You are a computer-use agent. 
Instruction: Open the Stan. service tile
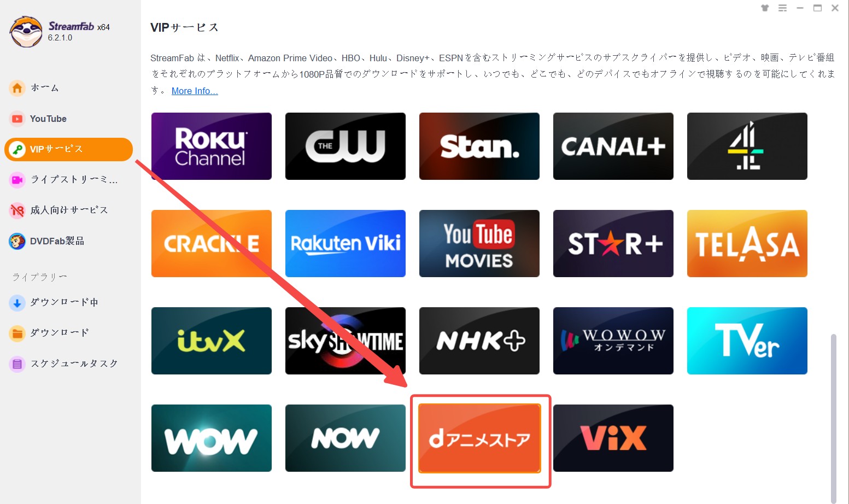coord(479,146)
